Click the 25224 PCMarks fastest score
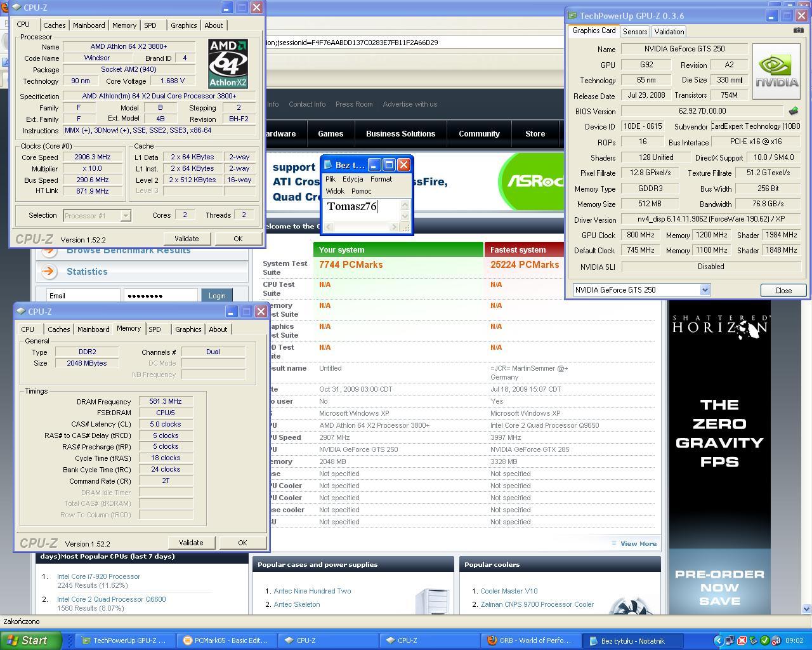The width and height of the screenshot is (812, 650). (525, 265)
